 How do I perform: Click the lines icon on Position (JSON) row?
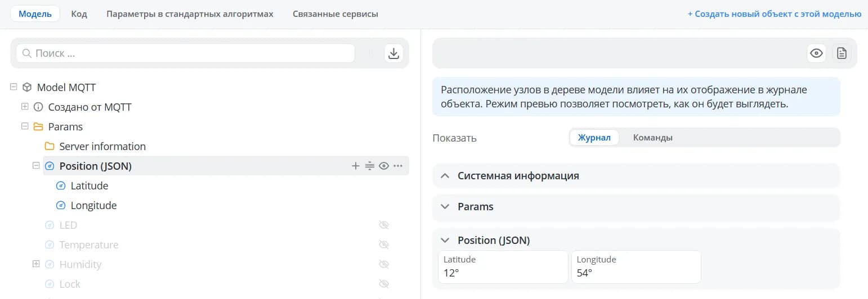point(370,166)
